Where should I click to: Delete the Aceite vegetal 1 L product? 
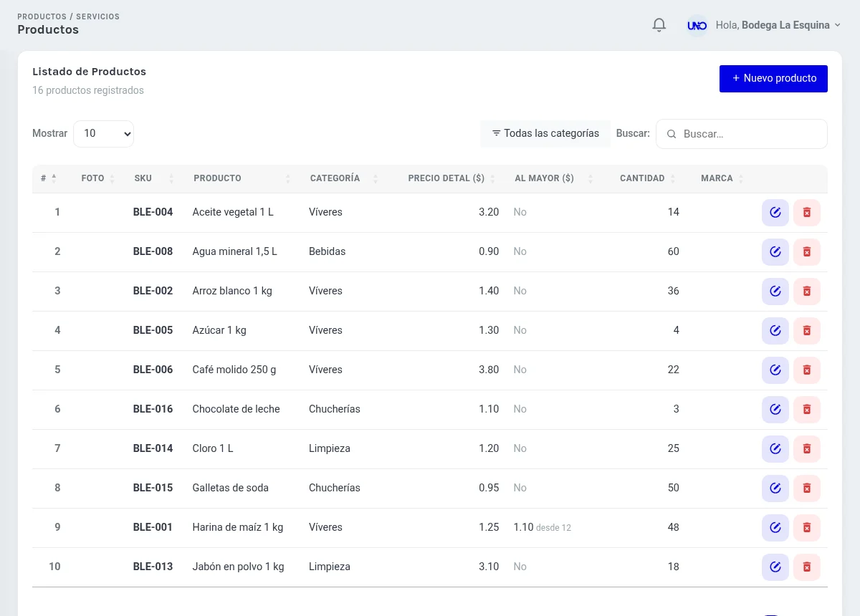pos(807,213)
